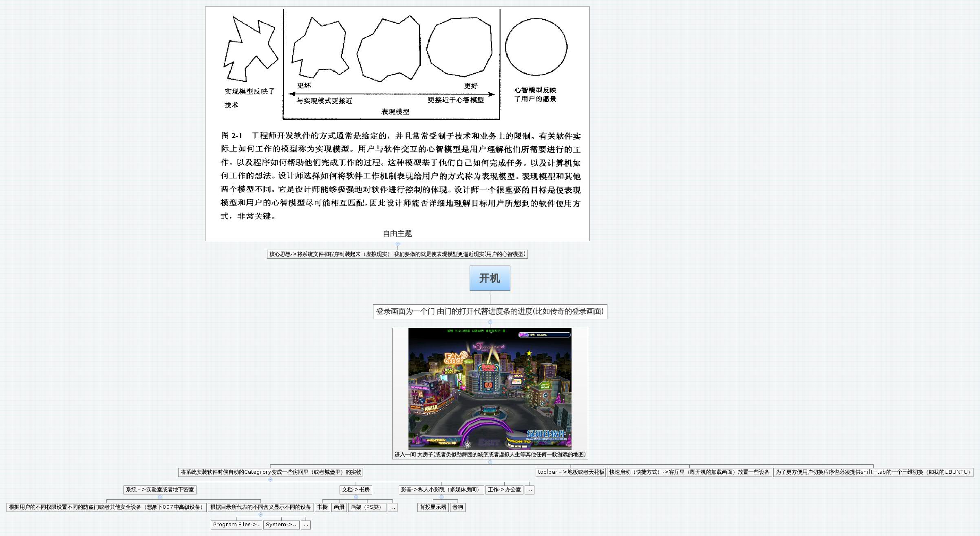Image resolution: width=980 pixels, height=536 pixels.
Task: Collapse the 影音->私人小影院 branch
Action: click(441, 497)
